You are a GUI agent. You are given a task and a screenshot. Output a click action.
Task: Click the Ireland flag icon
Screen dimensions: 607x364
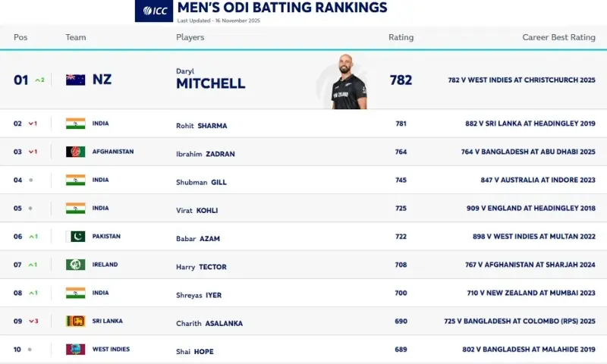pyautogui.click(x=75, y=265)
